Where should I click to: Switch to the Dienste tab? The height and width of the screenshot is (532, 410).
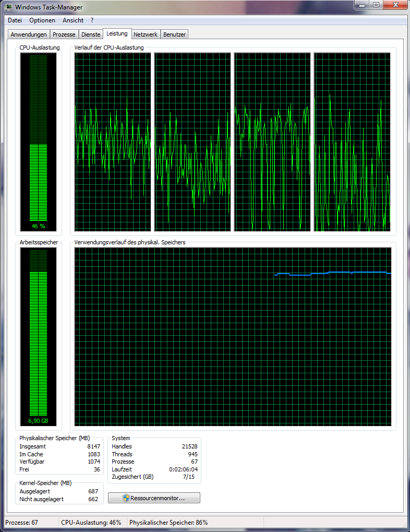91,34
